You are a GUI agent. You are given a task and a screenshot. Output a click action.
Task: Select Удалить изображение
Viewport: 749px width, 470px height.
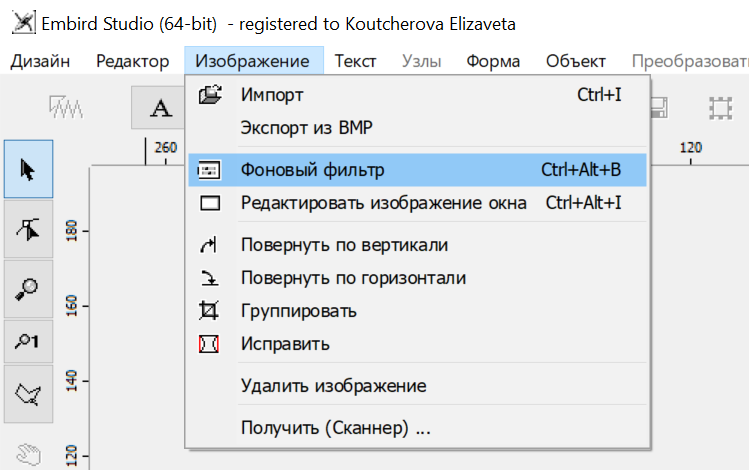tap(333, 386)
